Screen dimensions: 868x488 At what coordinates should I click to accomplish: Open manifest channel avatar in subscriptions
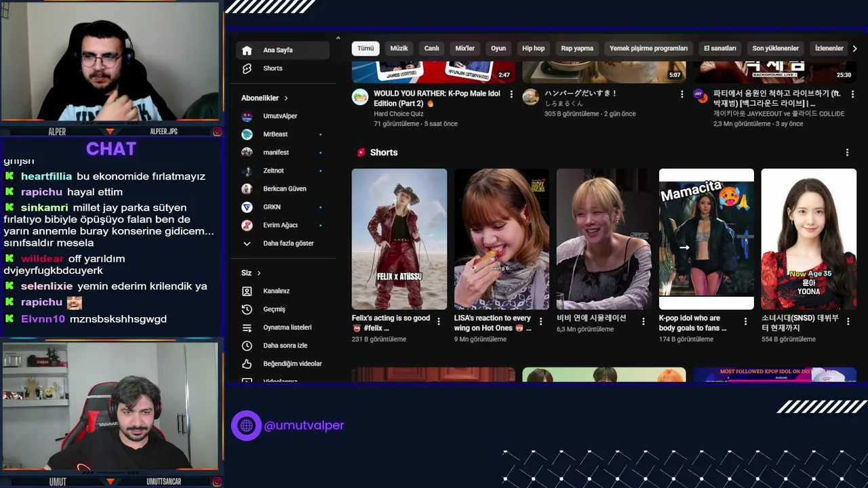(247, 152)
